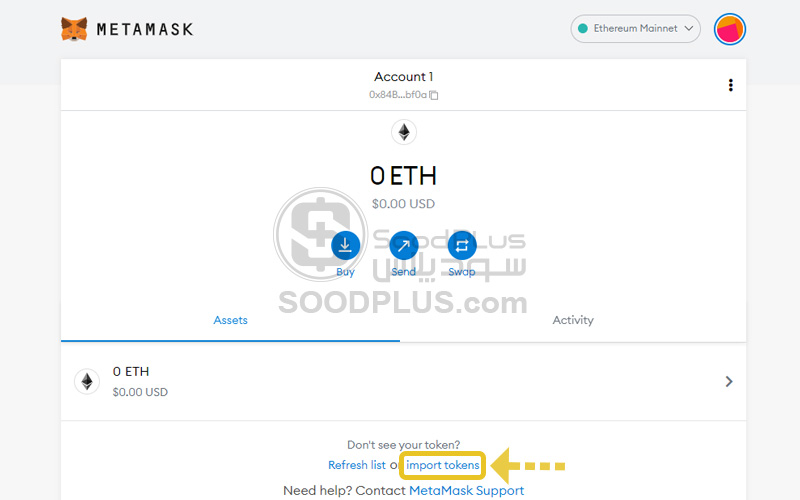The height and width of the screenshot is (500, 800).
Task: Open the Ethereum Mainnet network dropdown
Action: 635,29
